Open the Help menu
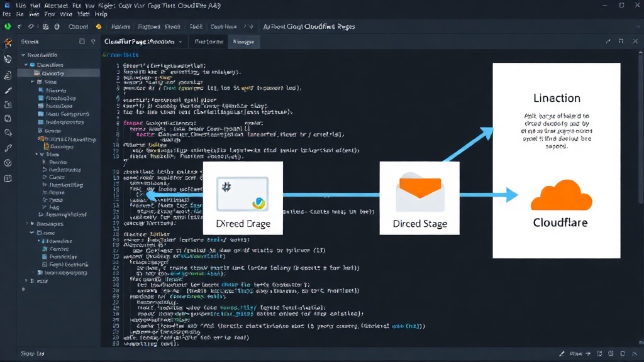Viewport: 644px width, 362px height. [101, 14]
